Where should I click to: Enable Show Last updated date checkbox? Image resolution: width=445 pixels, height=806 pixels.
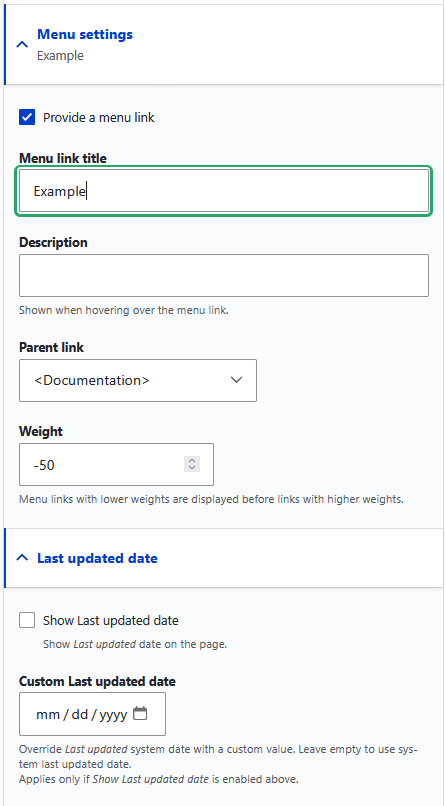click(x=27, y=620)
